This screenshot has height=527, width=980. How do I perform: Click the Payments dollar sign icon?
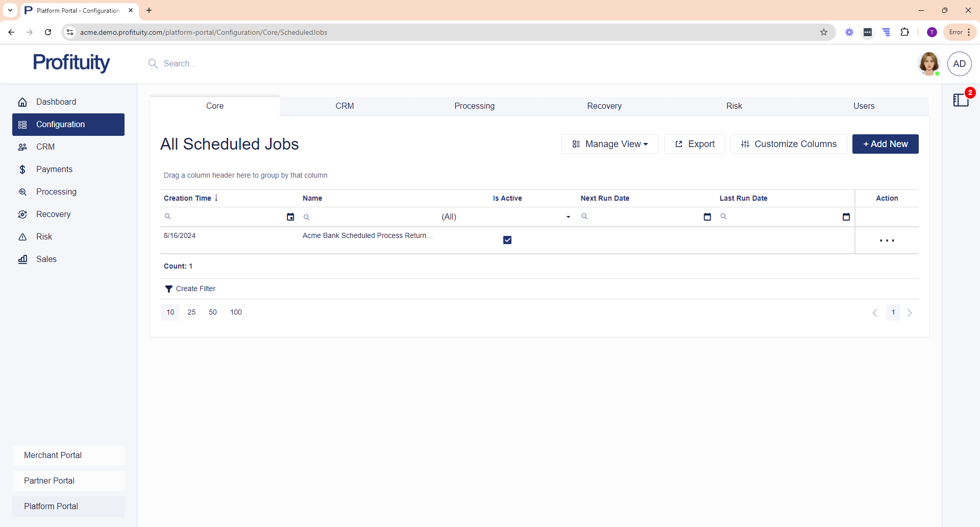[22, 170]
